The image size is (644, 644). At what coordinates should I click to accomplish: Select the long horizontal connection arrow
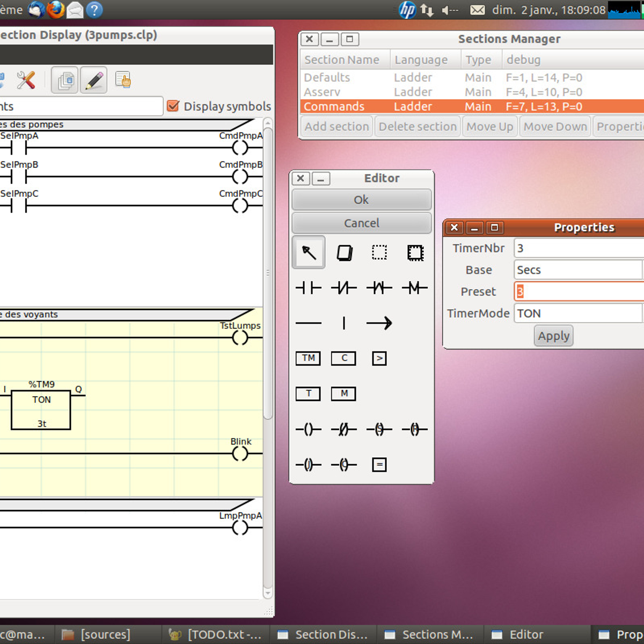pos(379,323)
